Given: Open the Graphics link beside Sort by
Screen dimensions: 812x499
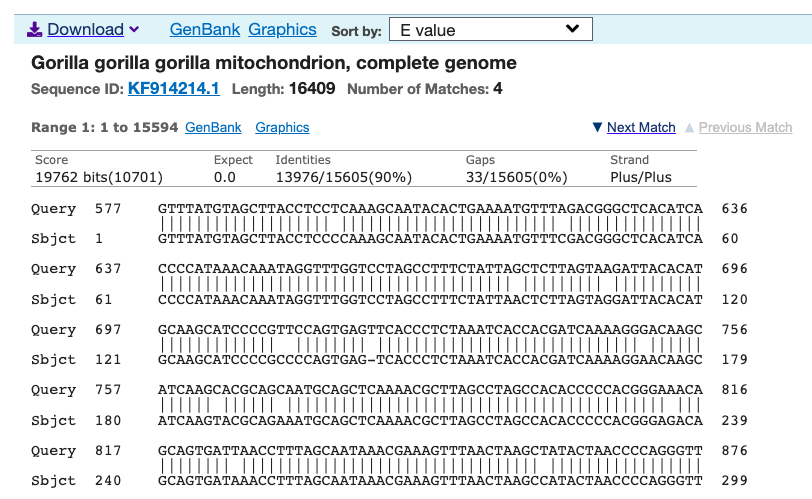Looking at the screenshot, I should coord(282,30).
